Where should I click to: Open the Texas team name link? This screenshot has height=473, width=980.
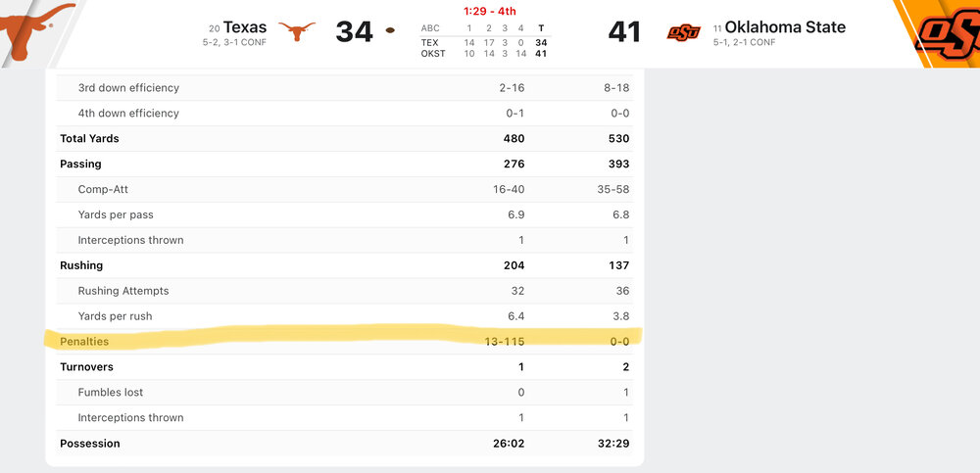pos(244,27)
